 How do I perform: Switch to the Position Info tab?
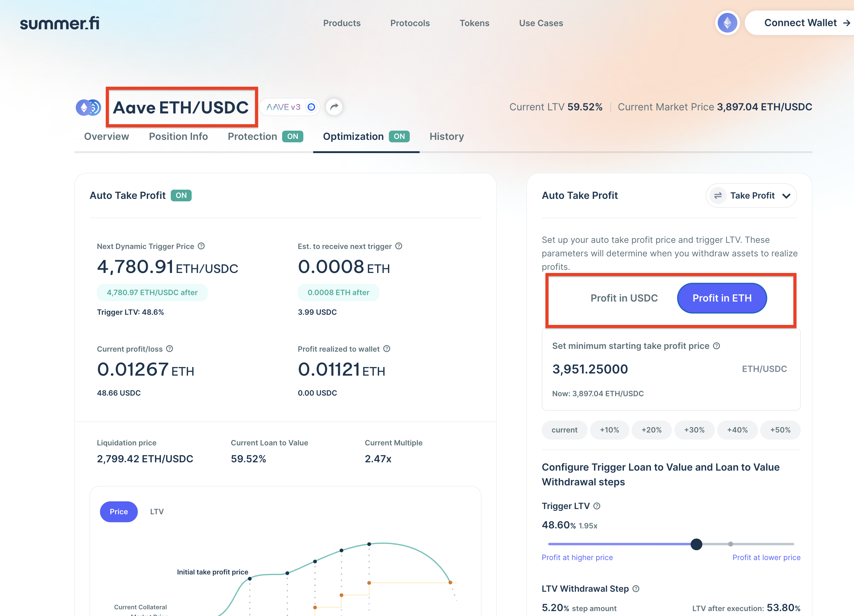[178, 136]
